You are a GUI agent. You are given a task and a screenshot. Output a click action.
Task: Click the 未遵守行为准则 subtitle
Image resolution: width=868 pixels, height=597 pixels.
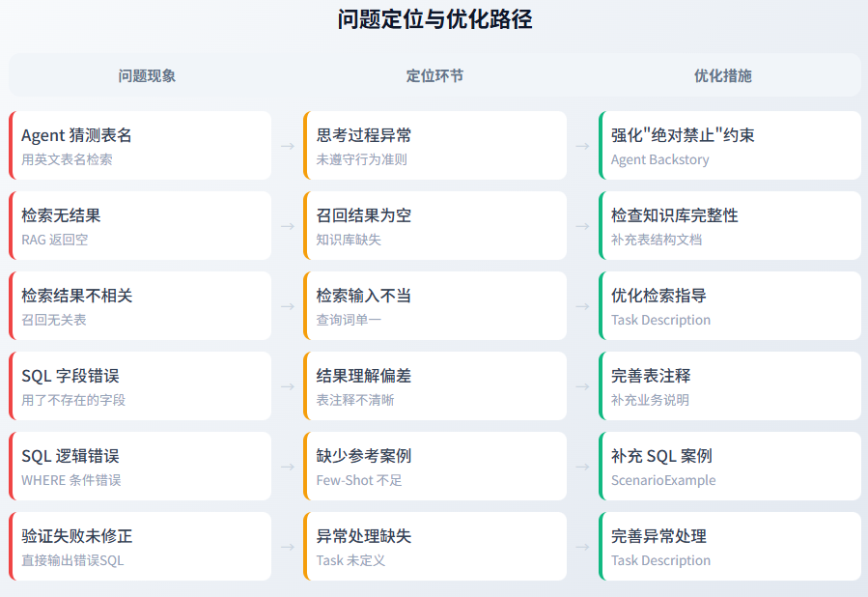coord(361,159)
